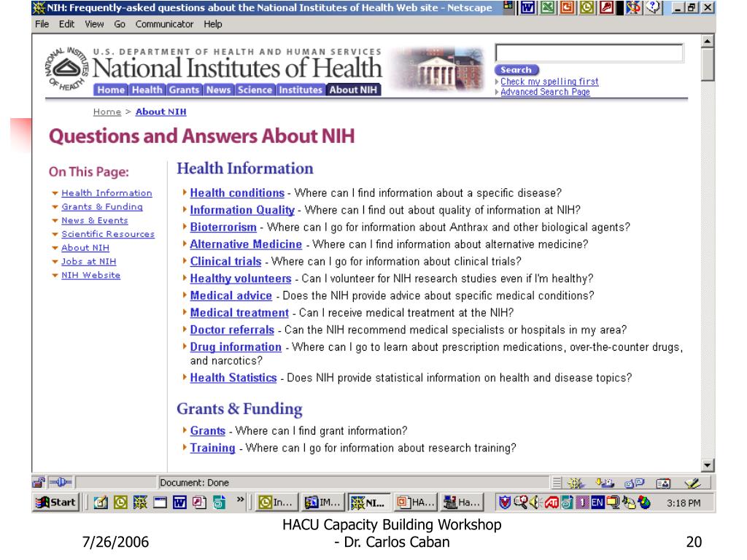The image size is (747, 560).
Task: Open Composer pencil icon in Netscape component bar
Action: tap(692, 483)
